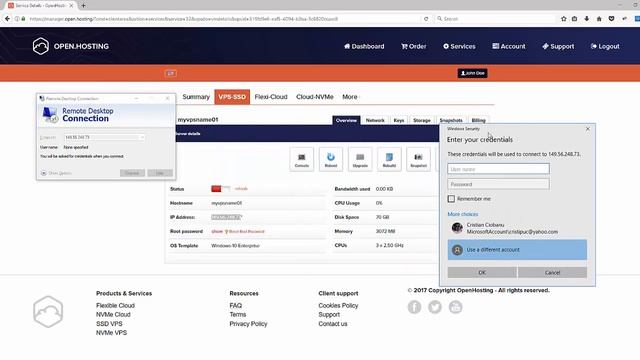Close the Windows Security dialog
The image size is (640, 360).
tap(588, 129)
